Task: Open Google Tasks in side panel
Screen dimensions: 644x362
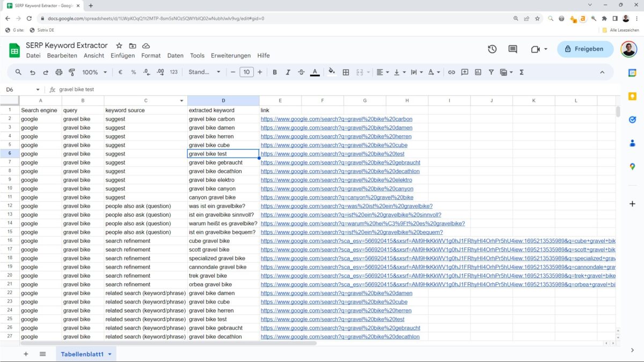Action: [x=632, y=120]
